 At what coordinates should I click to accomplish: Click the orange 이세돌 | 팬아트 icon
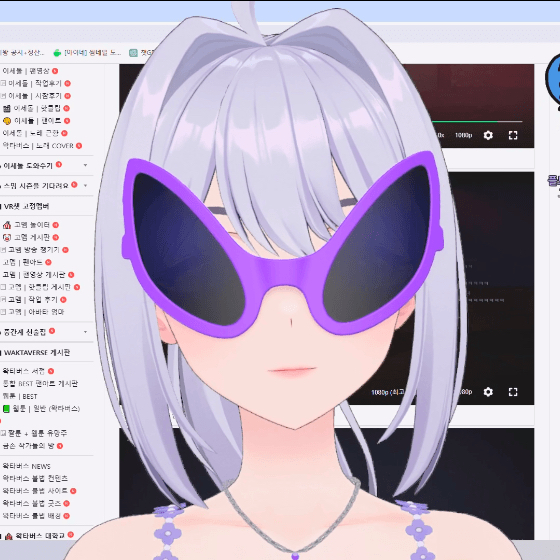(7, 121)
